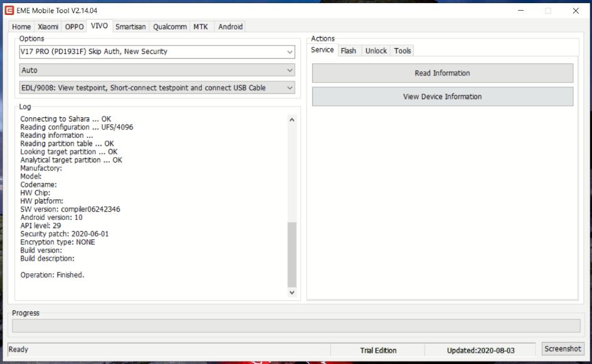Click the 'Reading partition table ... OK' line
Viewport: 592px width, 364px height.
pos(67,143)
